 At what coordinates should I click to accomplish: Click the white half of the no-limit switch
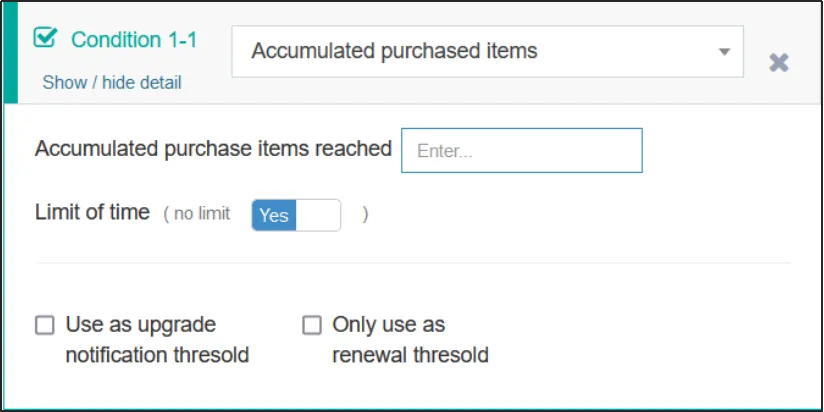pyautogui.click(x=318, y=215)
